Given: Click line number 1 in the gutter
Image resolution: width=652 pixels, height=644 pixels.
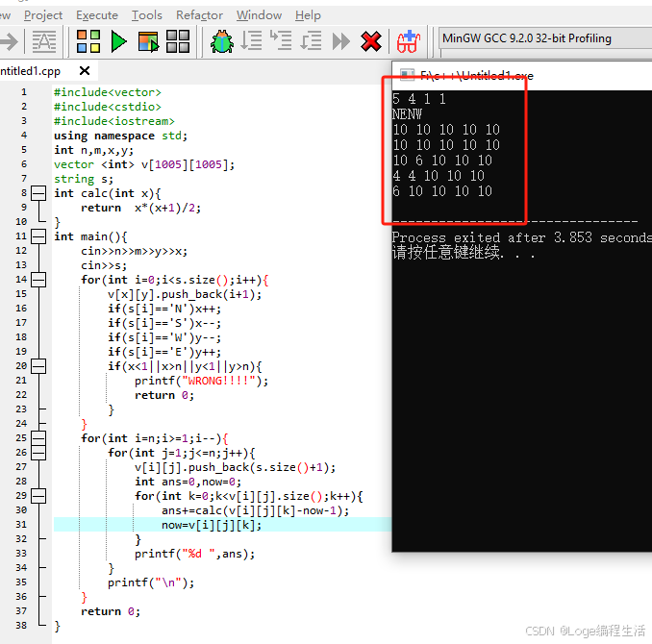Looking at the screenshot, I should click(24, 92).
